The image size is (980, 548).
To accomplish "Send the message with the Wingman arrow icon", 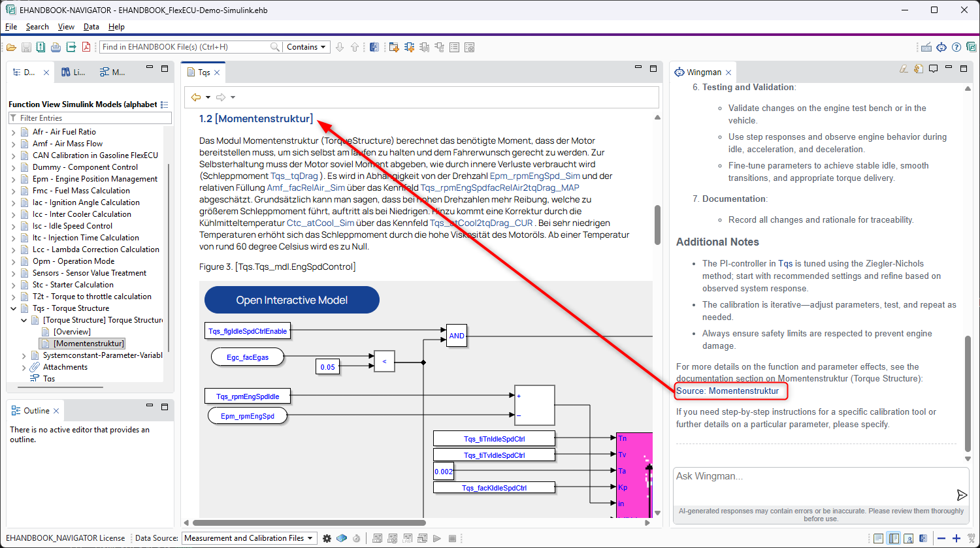I will [962, 494].
